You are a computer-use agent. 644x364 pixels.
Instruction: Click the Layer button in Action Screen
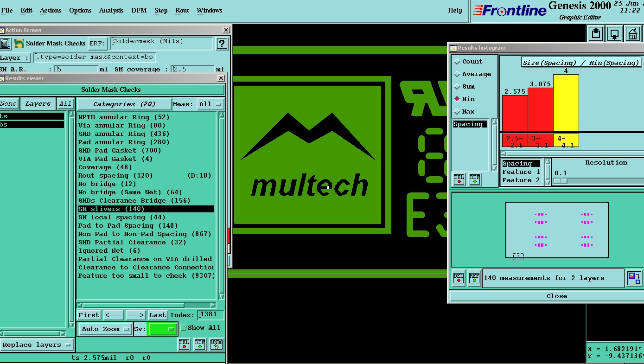(x=14, y=58)
